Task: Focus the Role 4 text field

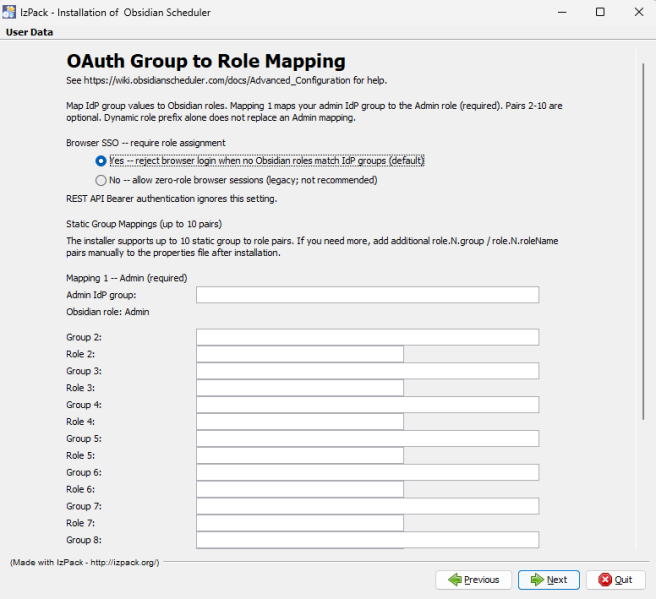Action: click(x=300, y=422)
